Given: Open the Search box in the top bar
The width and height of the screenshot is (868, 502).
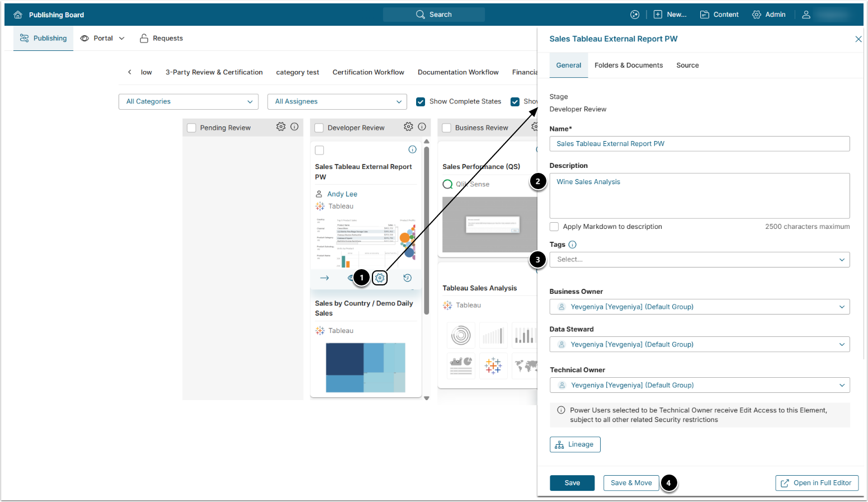Looking at the screenshot, I should [x=433, y=15].
